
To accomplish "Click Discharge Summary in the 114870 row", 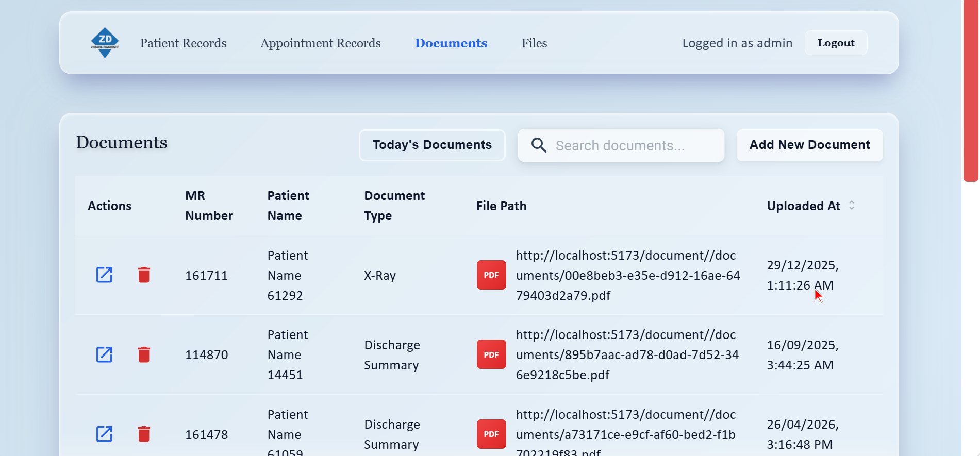I will click(392, 354).
